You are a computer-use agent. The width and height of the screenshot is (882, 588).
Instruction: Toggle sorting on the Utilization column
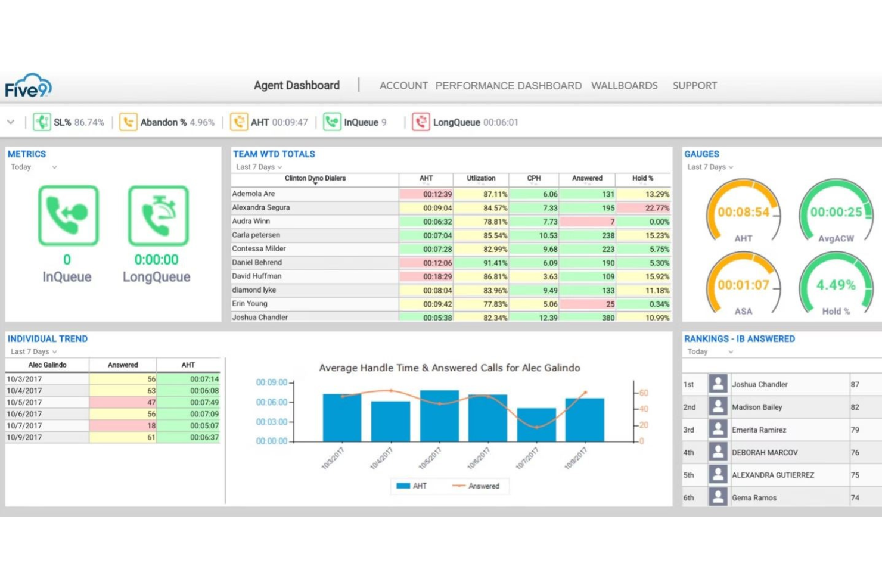pyautogui.click(x=480, y=178)
